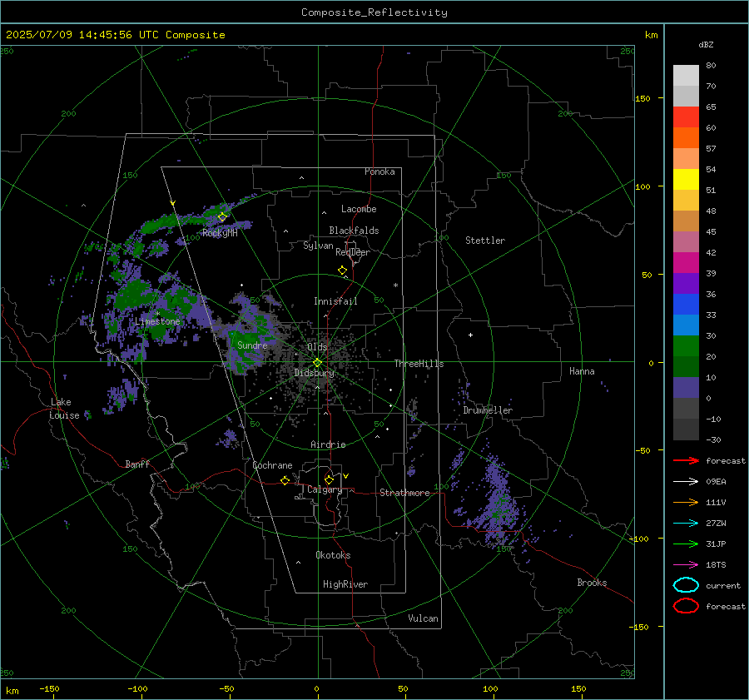
Task: Click the Lake Louise label
Action: 64,409
